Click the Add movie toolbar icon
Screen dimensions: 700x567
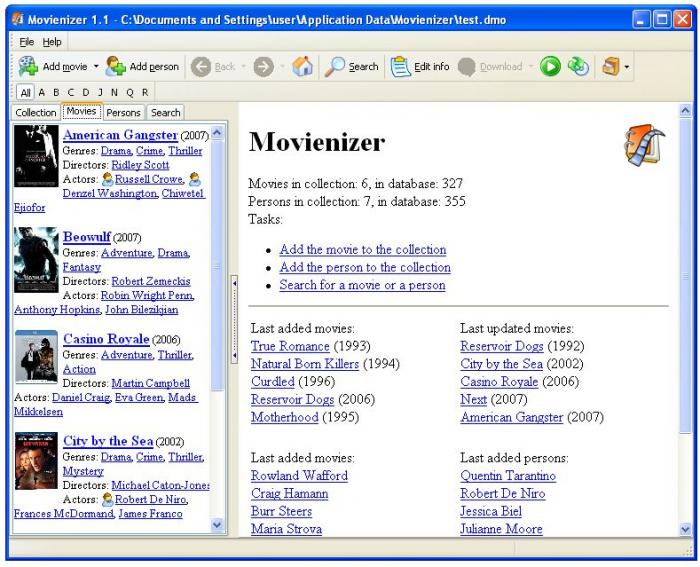click(x=28, y=67)
